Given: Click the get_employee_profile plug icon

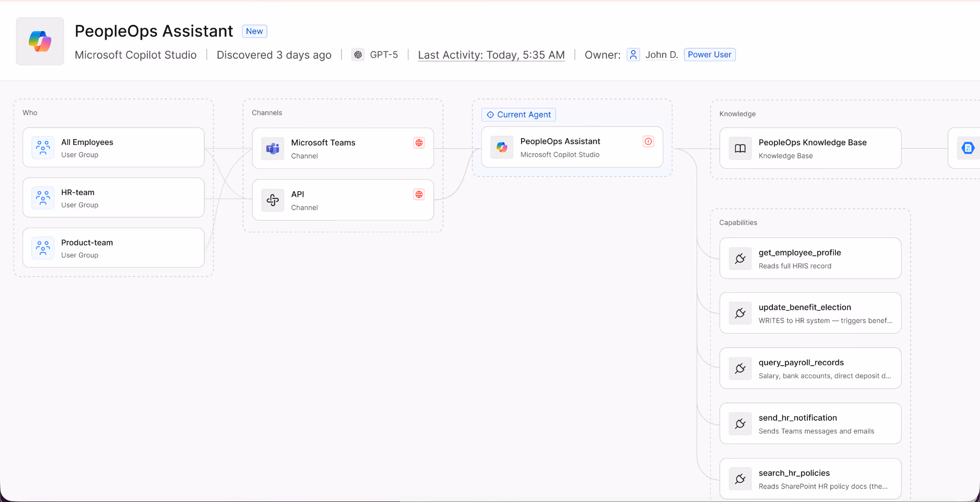Looking at the screenshot, I should (x=740, y=259).
